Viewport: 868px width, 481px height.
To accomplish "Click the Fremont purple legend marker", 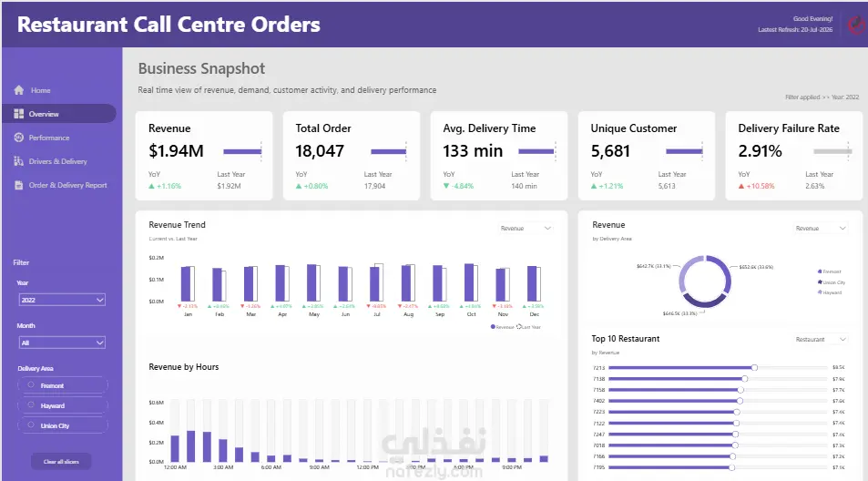I will point(820,271).
